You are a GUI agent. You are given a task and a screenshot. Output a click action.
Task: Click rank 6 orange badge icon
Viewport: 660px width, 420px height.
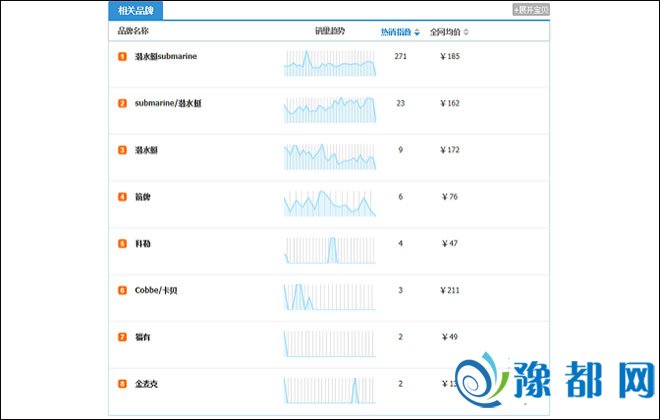point(122,290)
